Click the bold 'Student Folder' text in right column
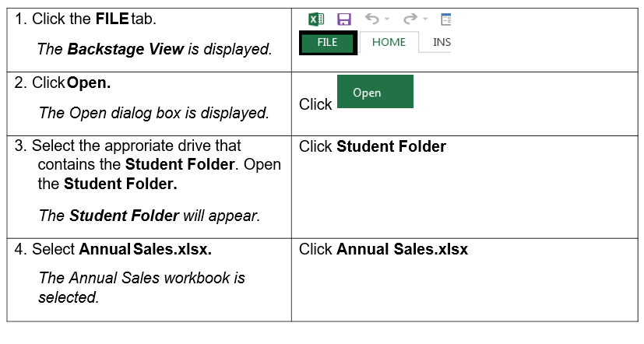The image size is (644, 344). click(x=391, y=146)
